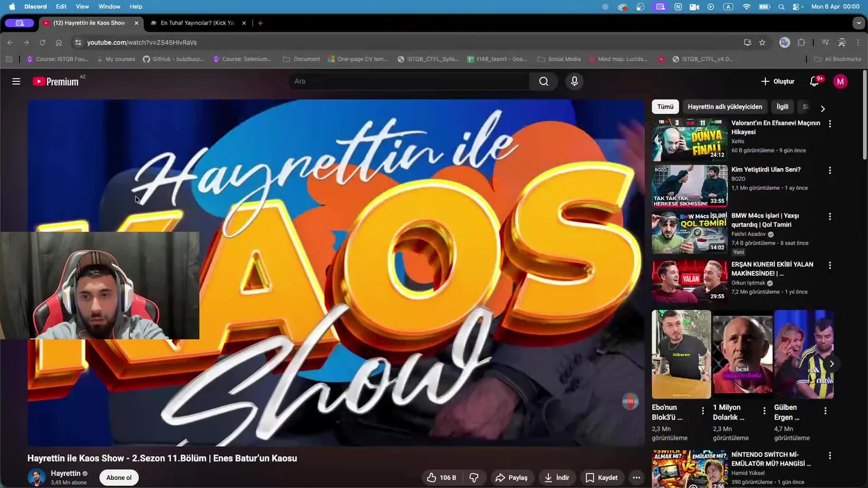Select Hayrettin adlı yükleyiciden chip

click(725, 106)
